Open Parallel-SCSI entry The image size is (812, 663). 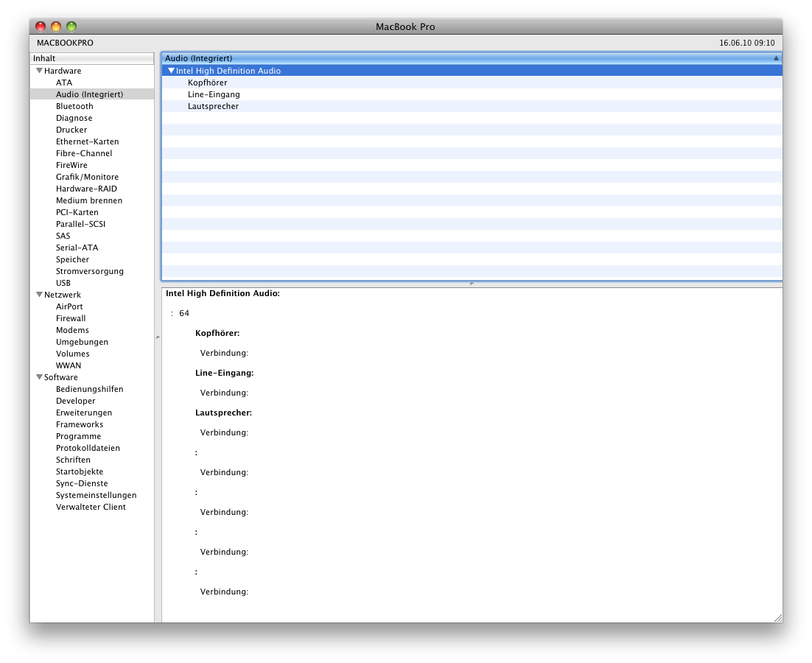(81, 224)
